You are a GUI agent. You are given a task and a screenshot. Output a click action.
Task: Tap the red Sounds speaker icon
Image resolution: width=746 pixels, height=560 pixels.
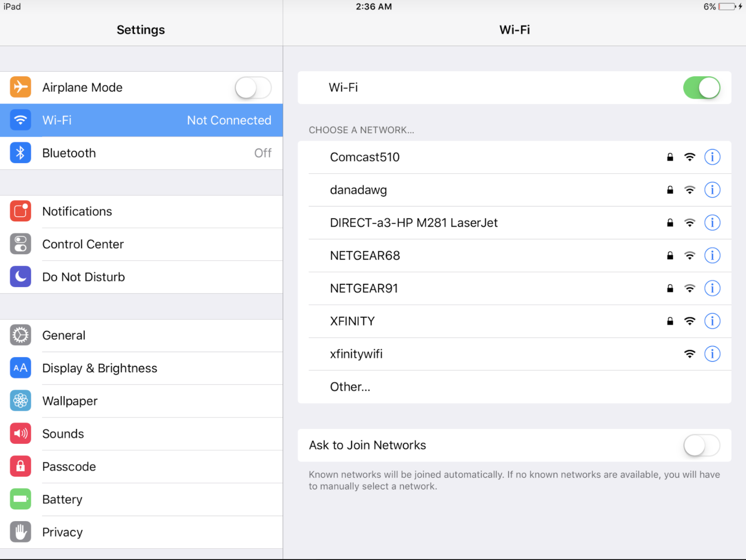click(21, 434)
